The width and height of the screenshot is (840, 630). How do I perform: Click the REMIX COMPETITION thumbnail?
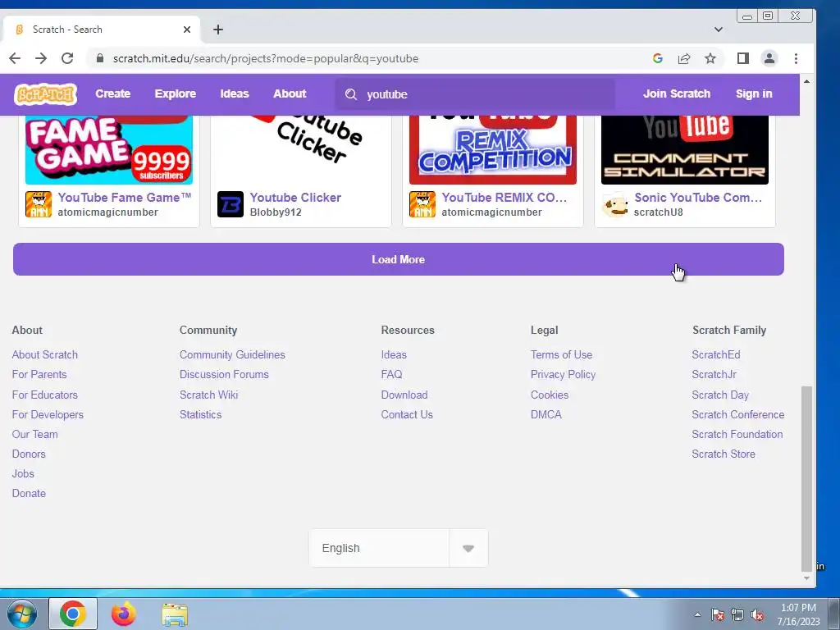pos(493,150)
